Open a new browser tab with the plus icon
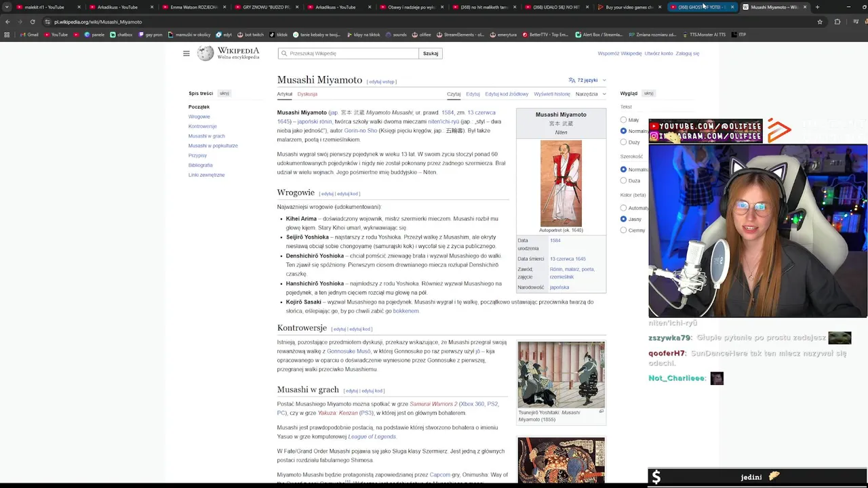 [817, 7]
